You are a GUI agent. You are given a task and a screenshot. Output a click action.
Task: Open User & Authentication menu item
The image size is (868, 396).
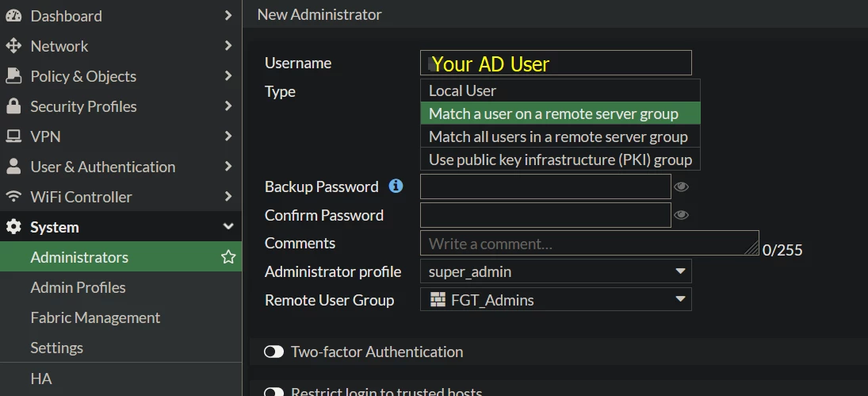pos(120,166)
